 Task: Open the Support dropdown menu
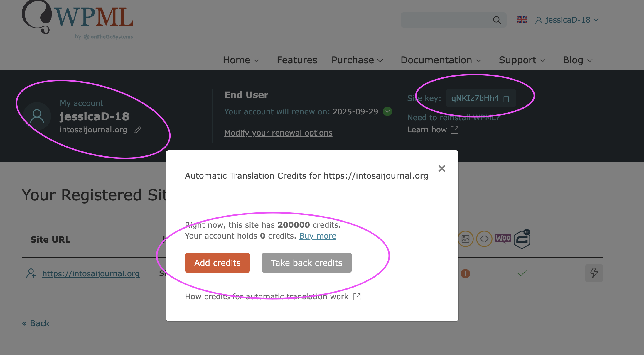(x=522, y=60)
